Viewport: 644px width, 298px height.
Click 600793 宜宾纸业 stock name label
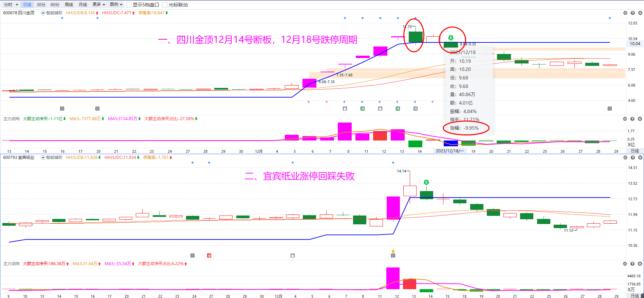[19, 157]
